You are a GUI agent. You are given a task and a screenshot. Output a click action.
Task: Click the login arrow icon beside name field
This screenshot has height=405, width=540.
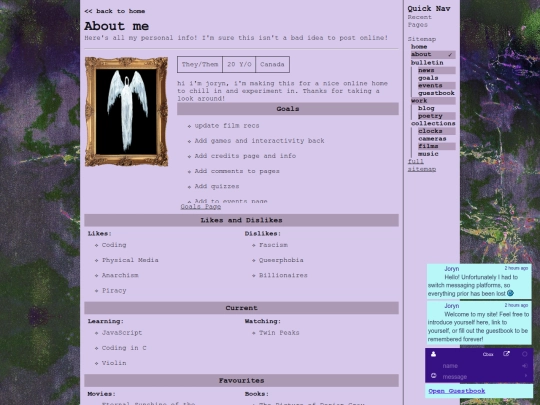(525, 366)
